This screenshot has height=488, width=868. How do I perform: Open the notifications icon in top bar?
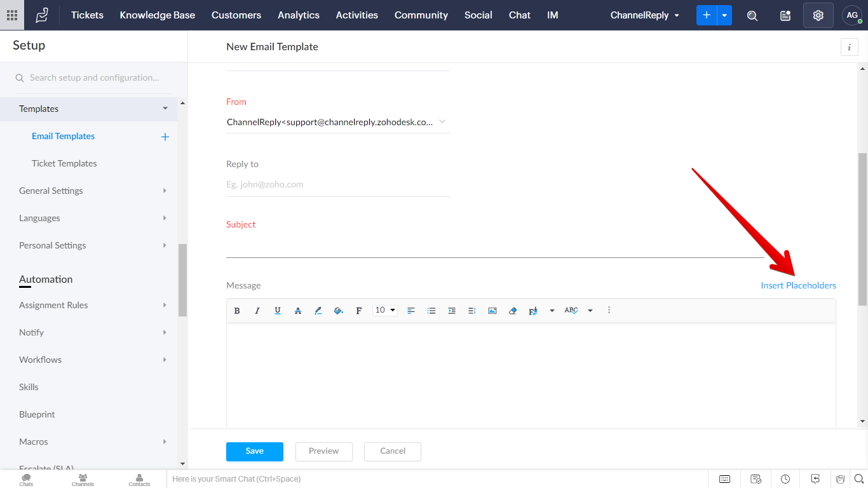785,15
